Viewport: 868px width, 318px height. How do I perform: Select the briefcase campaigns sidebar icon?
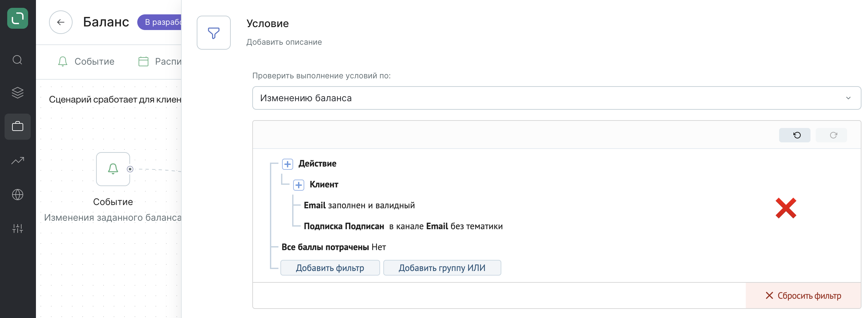[18, 127]
